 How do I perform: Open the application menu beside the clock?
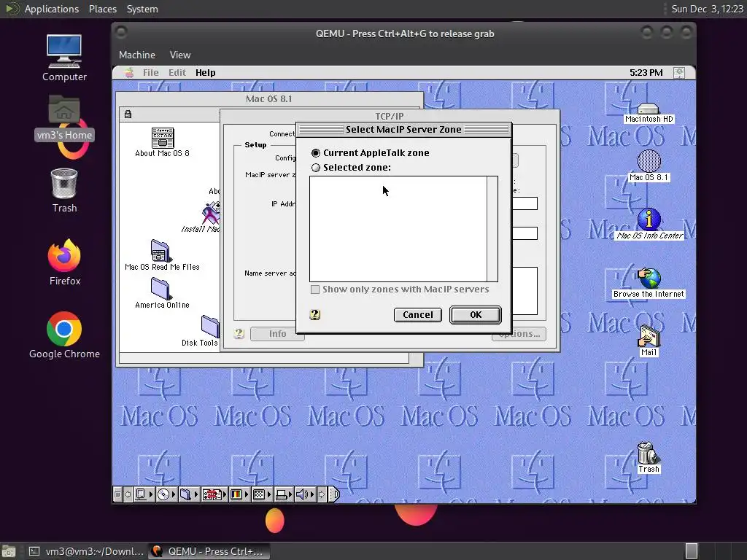click(x=679, y=72)
